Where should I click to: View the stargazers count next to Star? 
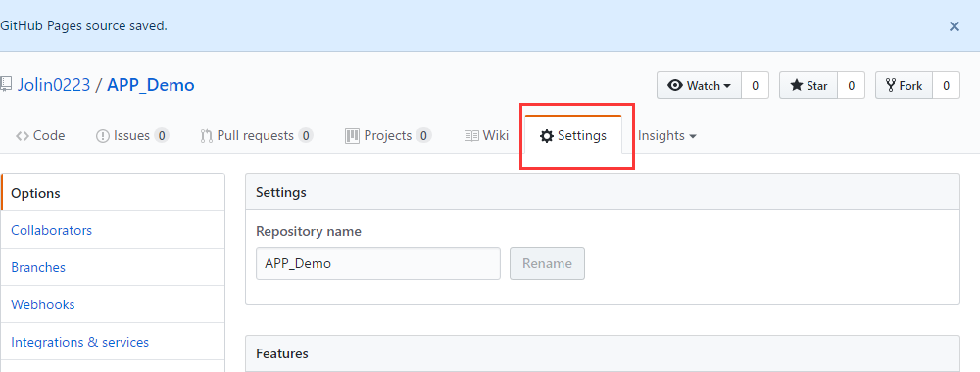851,85
